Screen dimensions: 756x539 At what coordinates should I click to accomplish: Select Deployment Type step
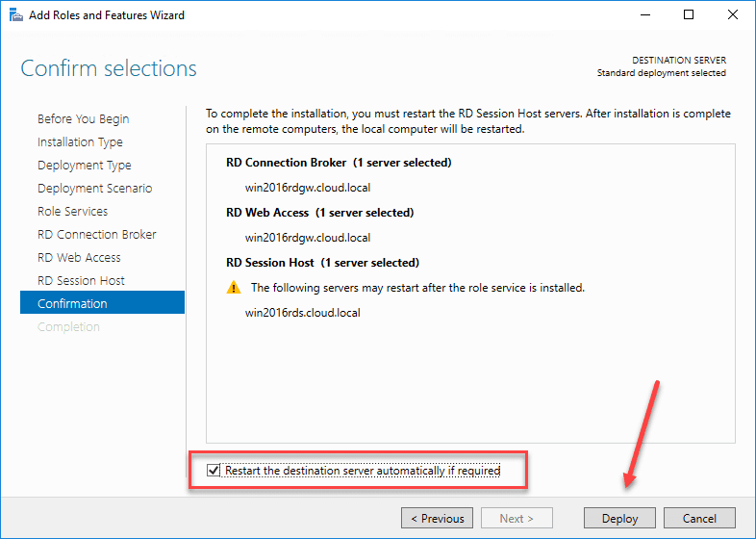click(x=84, y=166)
